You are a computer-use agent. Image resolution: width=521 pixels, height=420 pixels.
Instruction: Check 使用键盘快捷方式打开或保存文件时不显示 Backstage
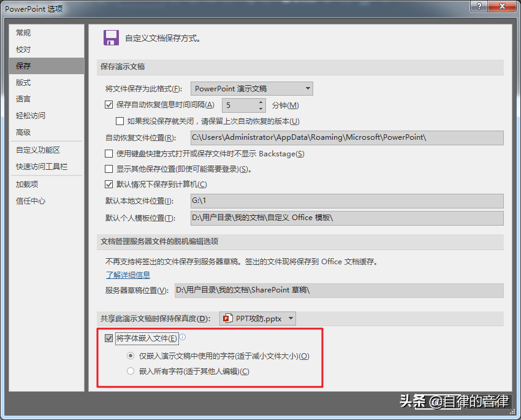point(108,153)
